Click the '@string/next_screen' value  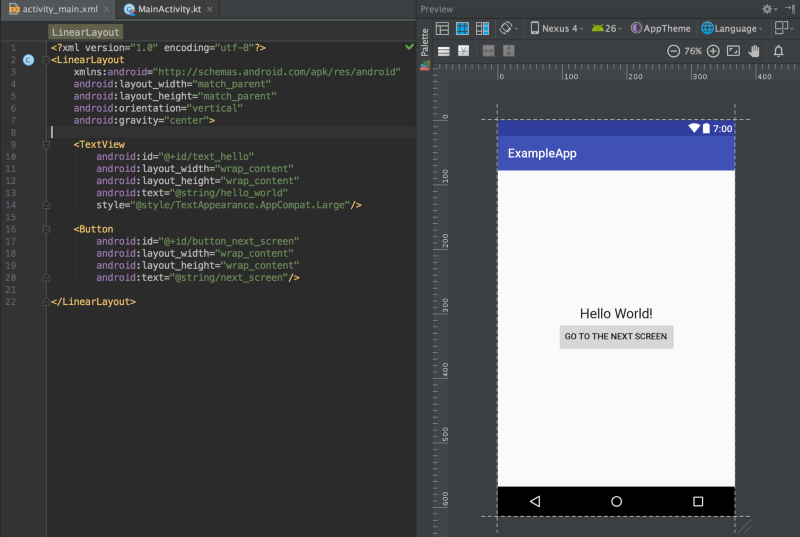(229, 278)
